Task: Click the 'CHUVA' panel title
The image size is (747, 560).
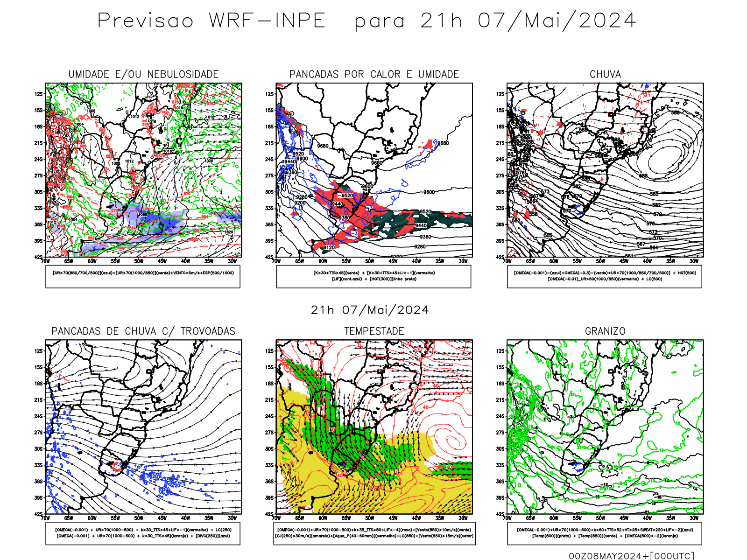Action: click(x=605, y=74)
